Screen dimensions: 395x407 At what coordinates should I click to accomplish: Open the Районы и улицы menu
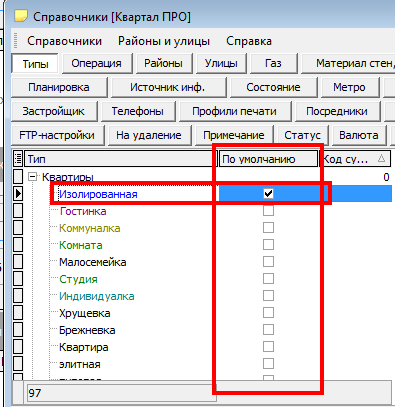click(x=164, y=41)
